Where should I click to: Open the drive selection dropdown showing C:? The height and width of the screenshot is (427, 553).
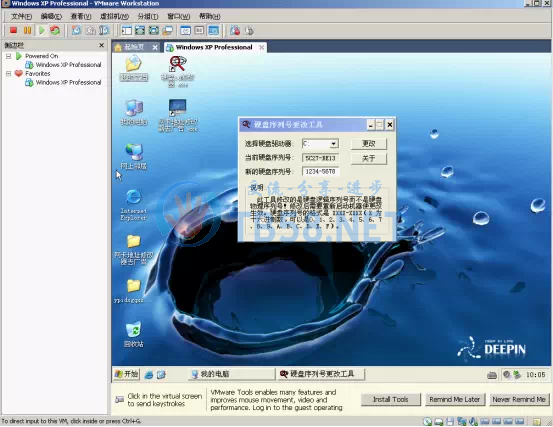click(333, 144)
